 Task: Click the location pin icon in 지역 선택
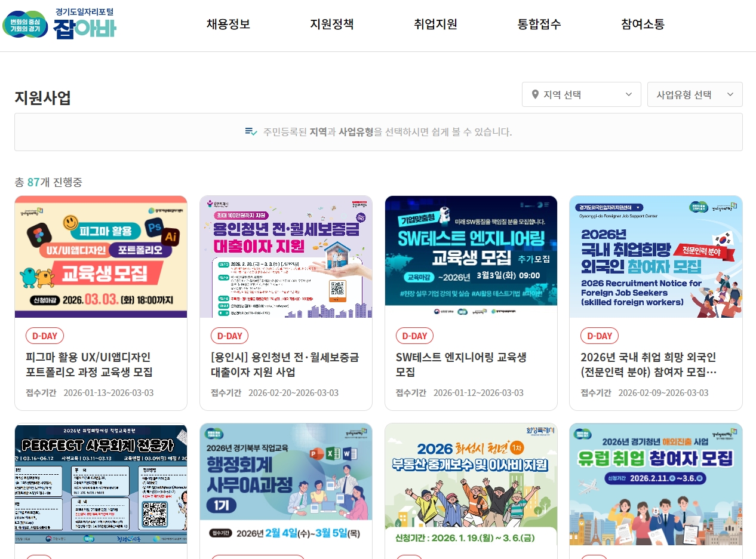tap(535, 94)
